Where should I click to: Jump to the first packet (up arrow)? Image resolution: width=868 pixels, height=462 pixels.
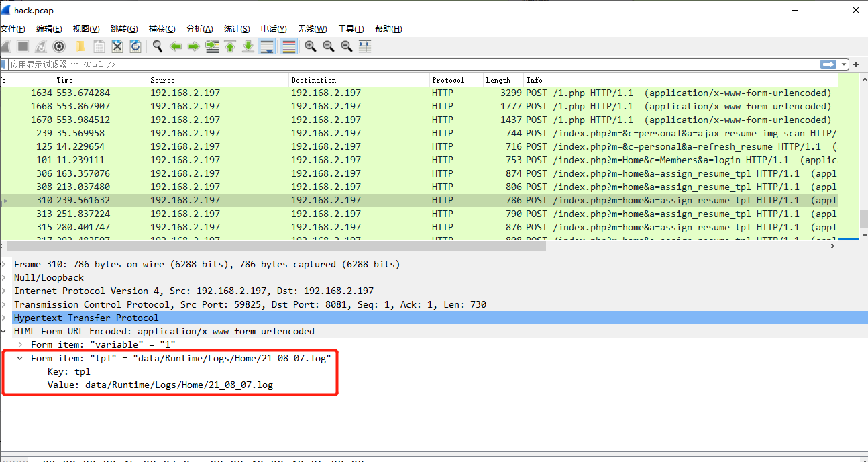click(x=230, y=46)
